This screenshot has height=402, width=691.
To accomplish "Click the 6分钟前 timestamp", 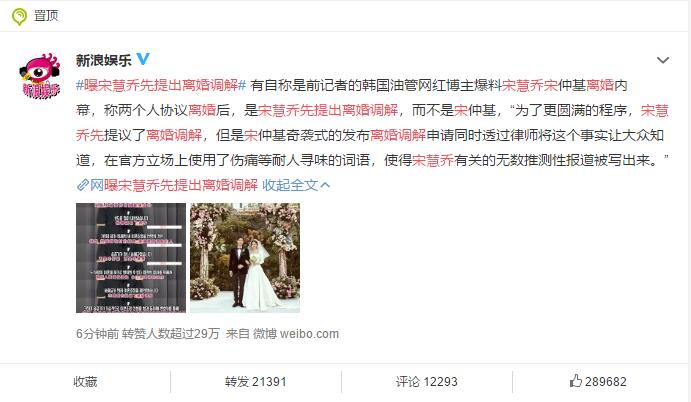I will (x=97, y=334).
